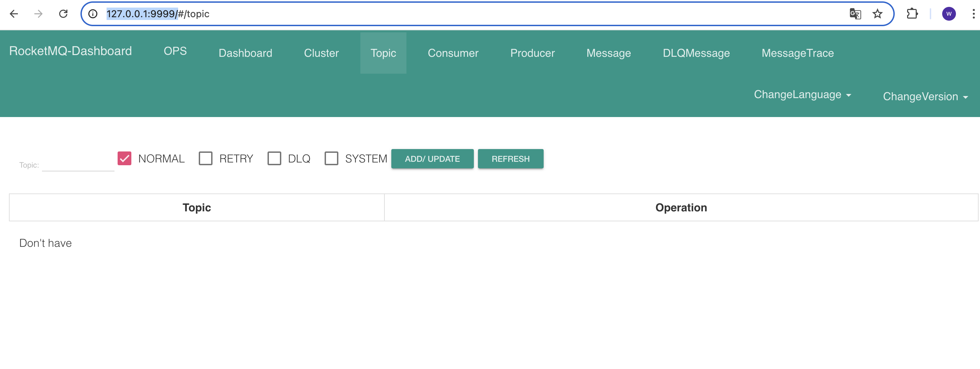
Task: Expand the ChangeLanguage dropdown
Action: point(802,94)
